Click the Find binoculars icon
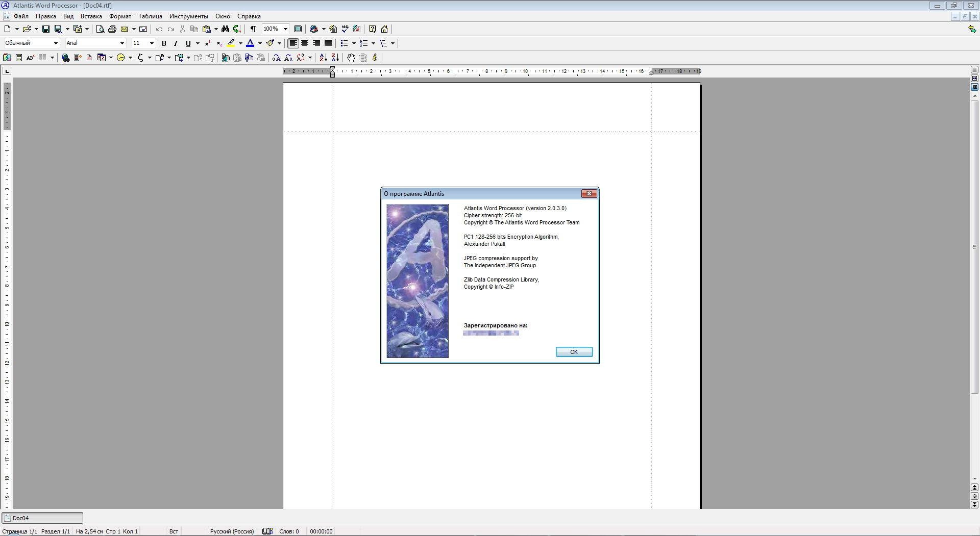Viewport: 980px width, 536px height. coord(225,29)
